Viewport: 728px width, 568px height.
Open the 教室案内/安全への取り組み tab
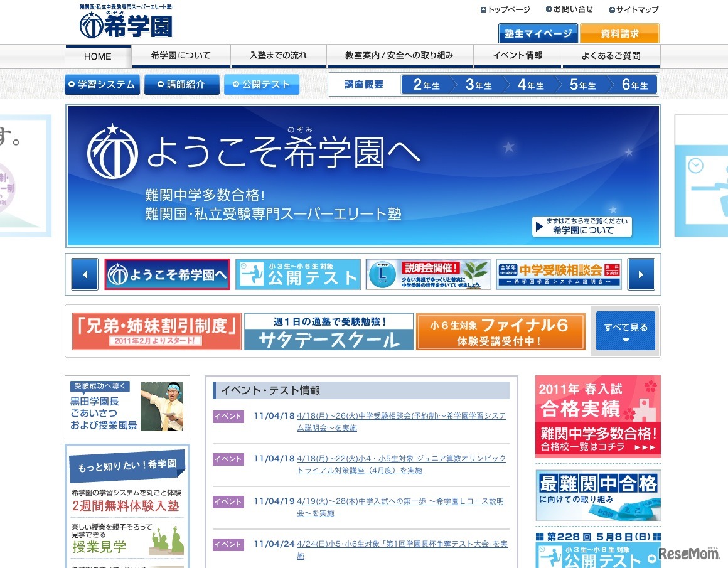tap(400, 56)
